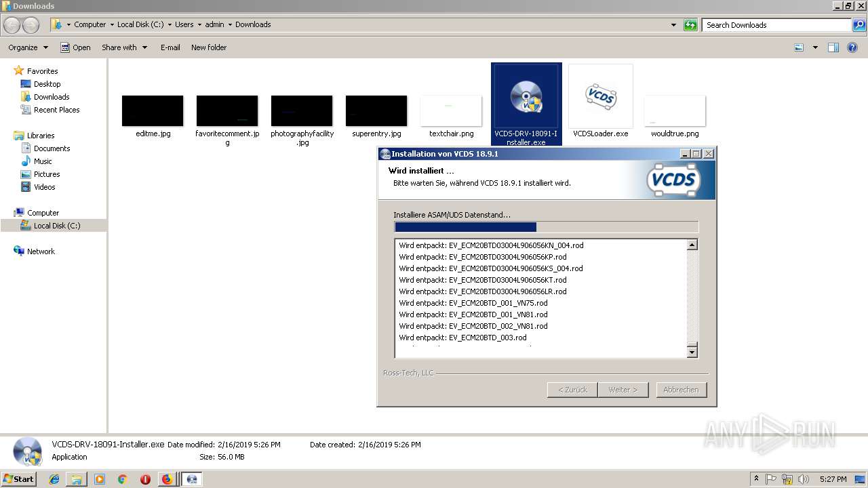Select Local Disk (C:) in navigation pane
The width and height of the screenshot is (868, 488).
coord(57,226)
